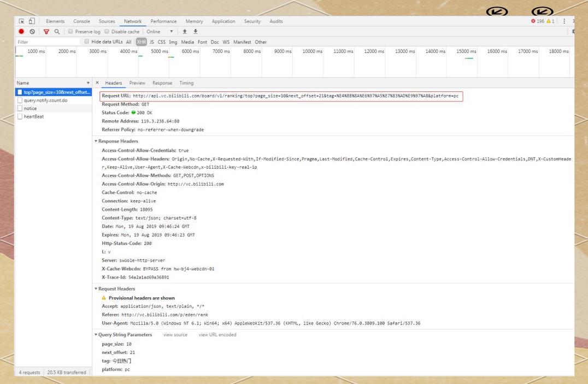Open network search with magnifier icon
The width and height of the screenshot is (588, 384).
click(x=57, y=32)
